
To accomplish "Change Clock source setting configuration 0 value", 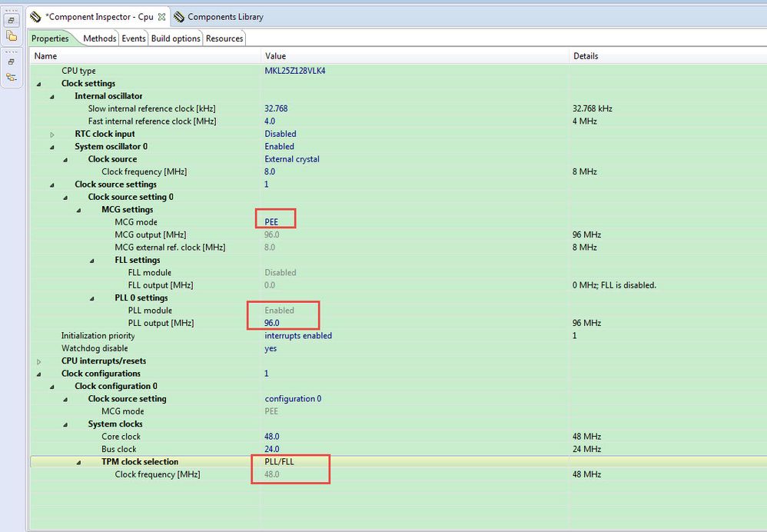I will pyautogui.click(x=293, y=399).
